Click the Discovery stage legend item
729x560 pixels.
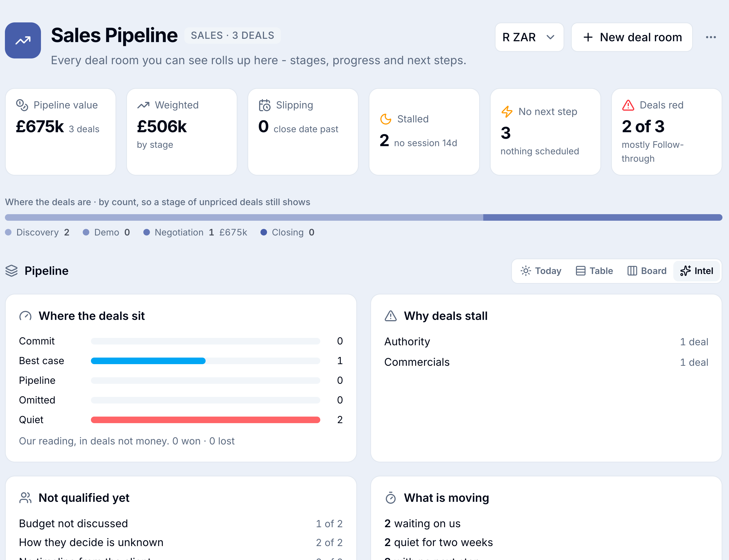[x=37, y=232]
